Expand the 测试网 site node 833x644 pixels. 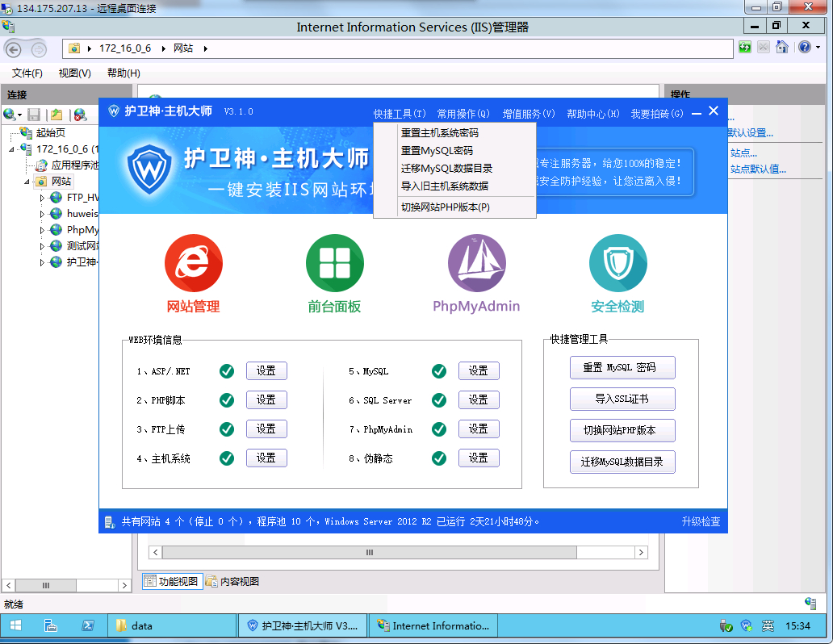point(42,246)
